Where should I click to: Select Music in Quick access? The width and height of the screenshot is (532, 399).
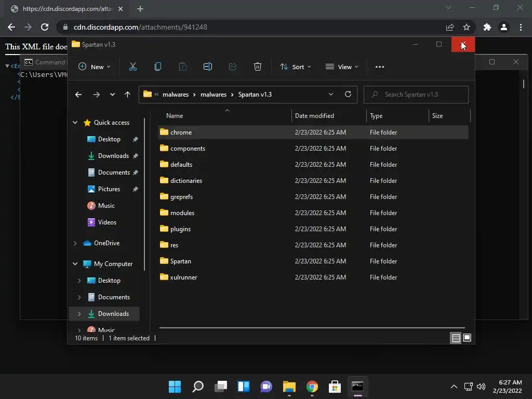pos(107,206)
